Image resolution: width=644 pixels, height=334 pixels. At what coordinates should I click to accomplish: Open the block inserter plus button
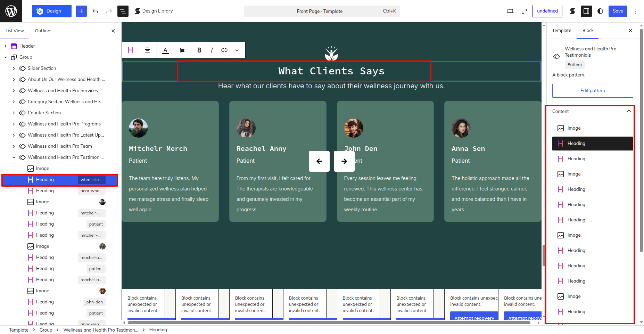[81, 11]
